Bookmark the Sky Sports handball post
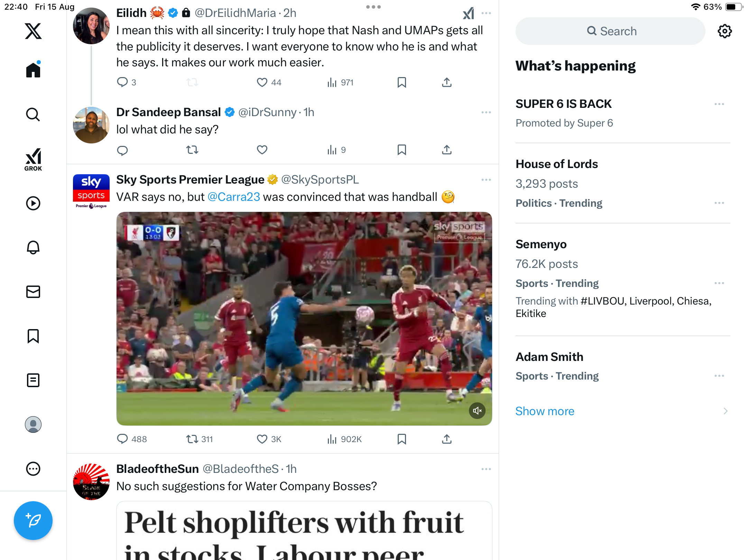This screenshot has height=560, width=747. click(402, 439)
